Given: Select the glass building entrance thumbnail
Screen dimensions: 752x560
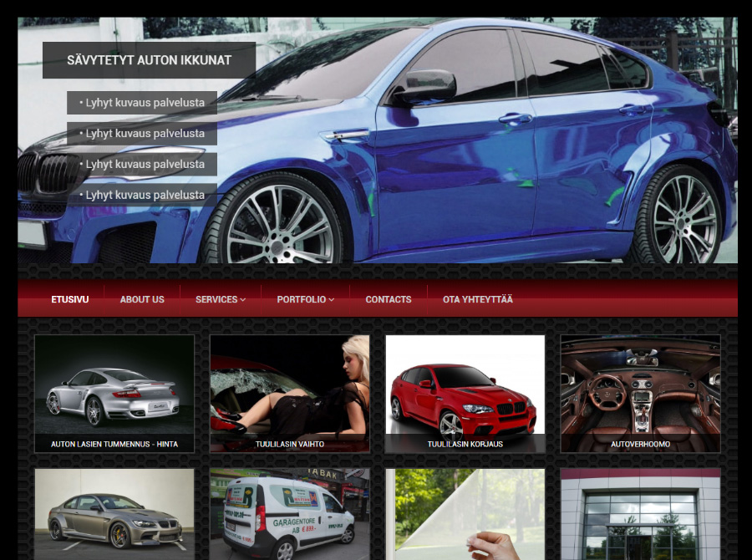Looking at the screenshot, I should tap(641, 514).
